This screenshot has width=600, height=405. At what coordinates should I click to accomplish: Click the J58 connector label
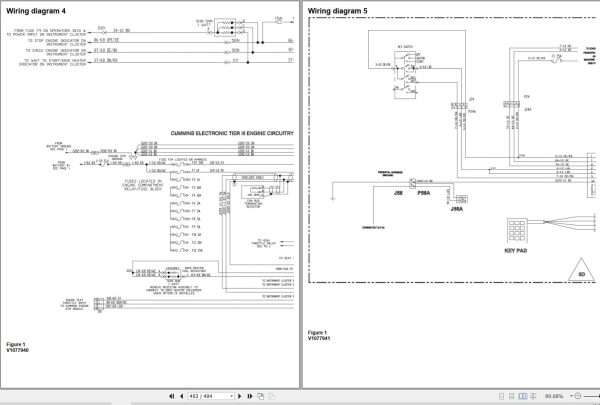pyautogui.click(x=398, y=193)
